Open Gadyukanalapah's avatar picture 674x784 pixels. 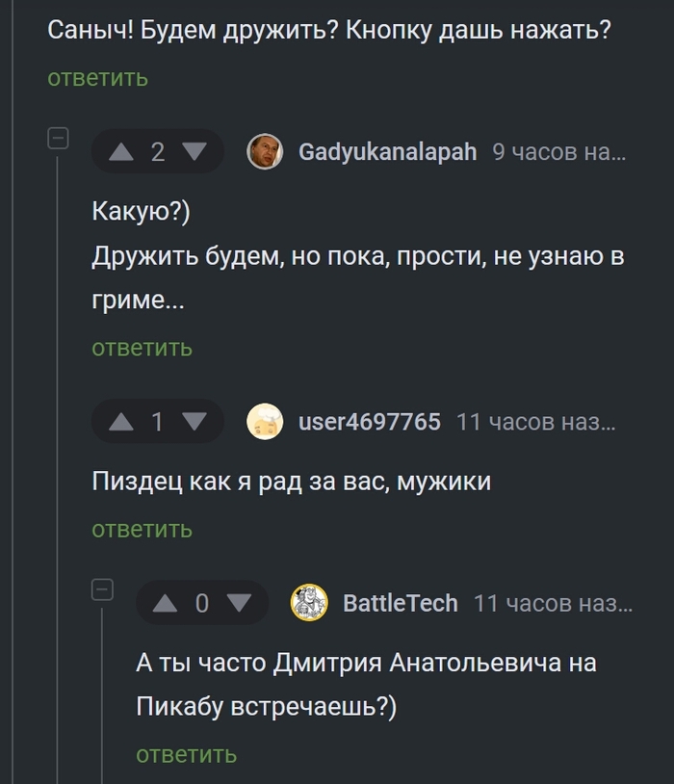[x=265, y=152]
